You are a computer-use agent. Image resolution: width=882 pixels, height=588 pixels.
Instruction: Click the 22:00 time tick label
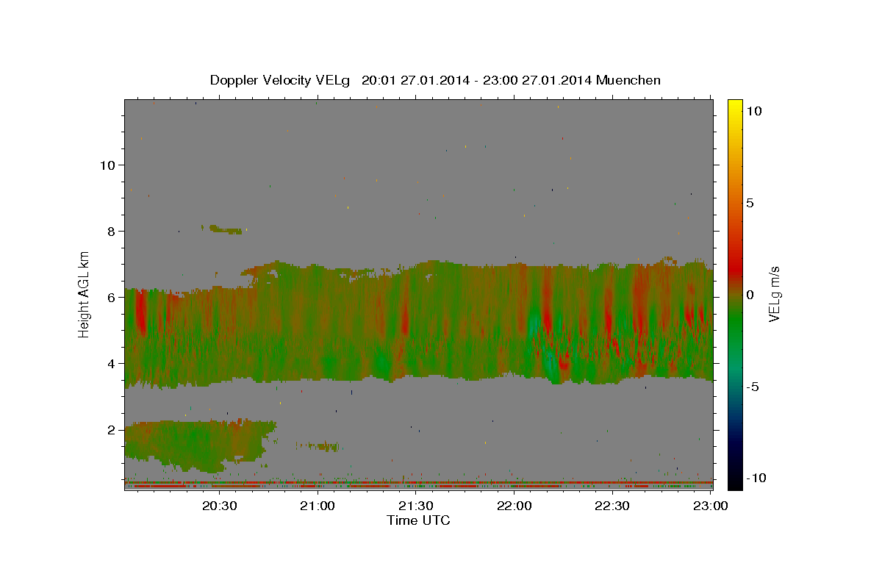click(514, 506)
